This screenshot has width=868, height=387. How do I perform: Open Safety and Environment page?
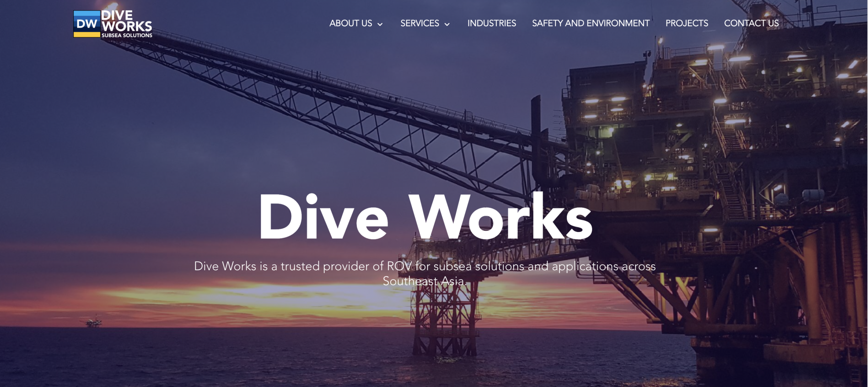(591, 23)
